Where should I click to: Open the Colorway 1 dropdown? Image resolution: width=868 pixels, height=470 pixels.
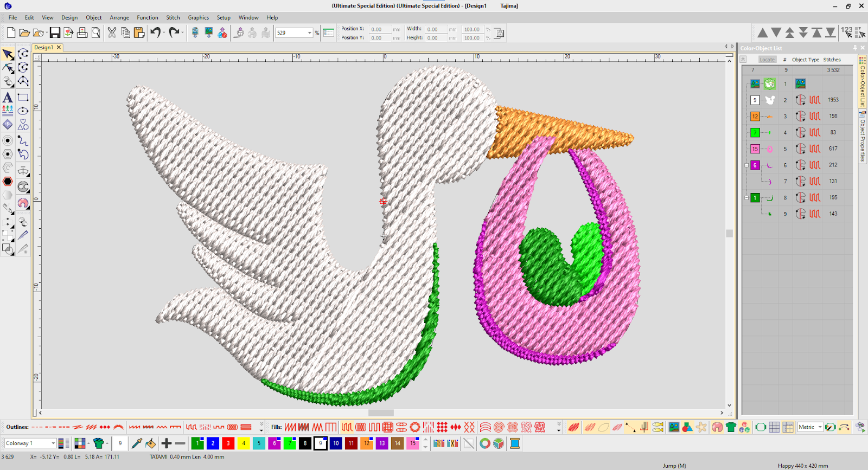[53, 443]
